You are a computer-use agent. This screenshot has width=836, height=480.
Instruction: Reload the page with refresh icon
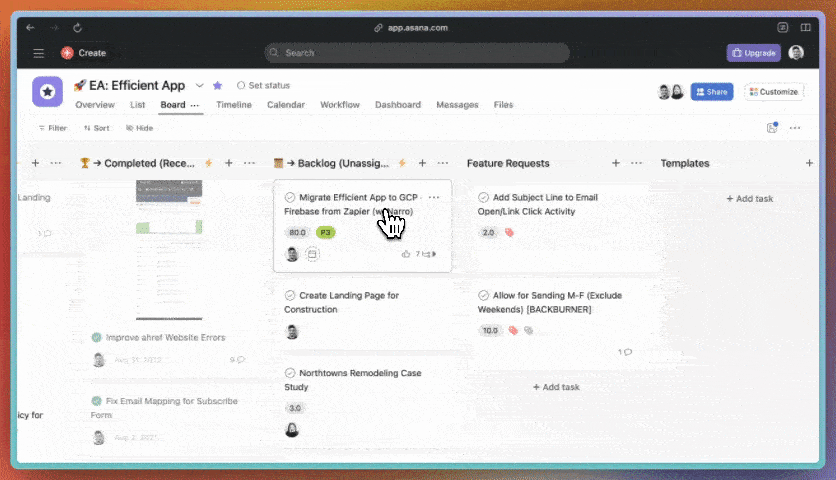[77, 28]
